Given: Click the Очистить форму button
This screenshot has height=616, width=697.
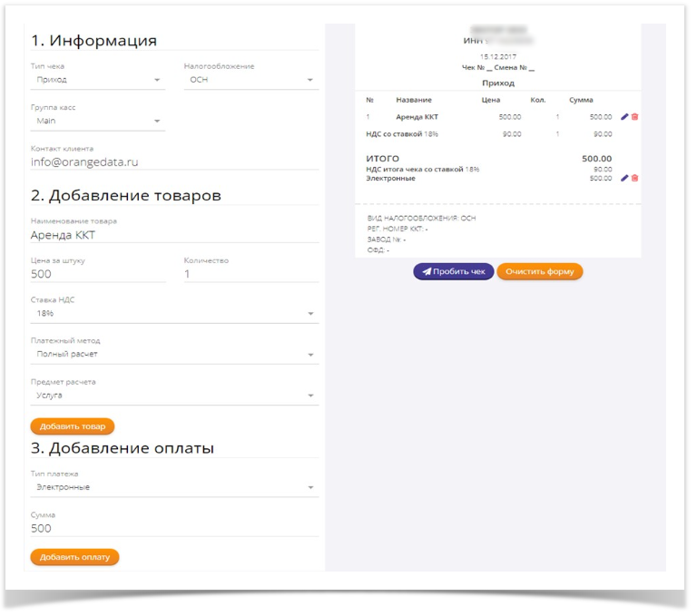Looking at the screenshot, I should (x=540, y=271).
